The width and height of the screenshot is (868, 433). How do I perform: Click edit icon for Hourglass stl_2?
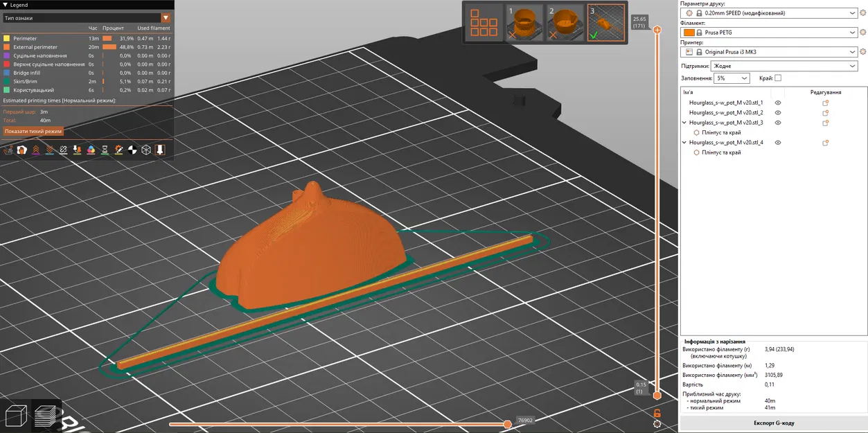(x=825, y=112)
